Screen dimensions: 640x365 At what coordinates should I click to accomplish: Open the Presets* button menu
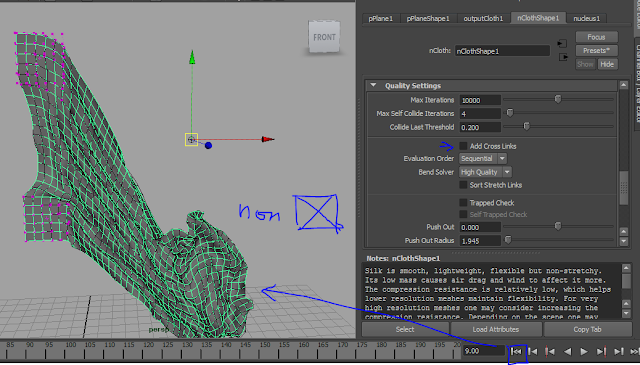pos(596,51)
